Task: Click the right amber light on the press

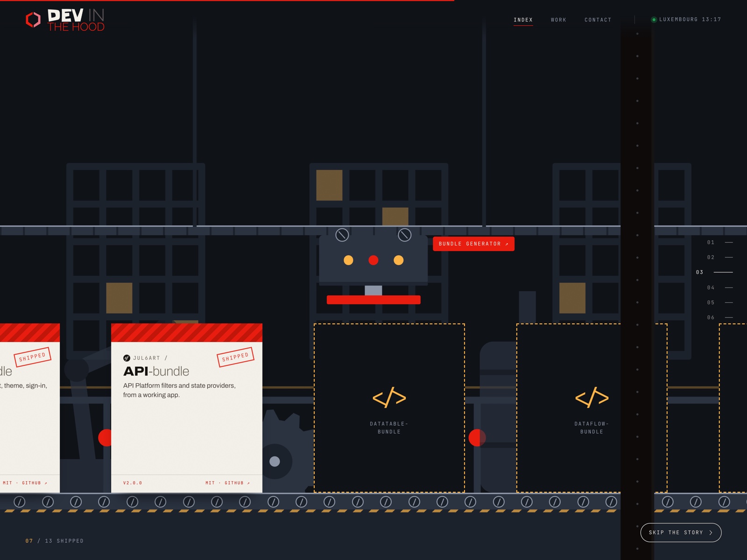Action: tap(399, 260)
